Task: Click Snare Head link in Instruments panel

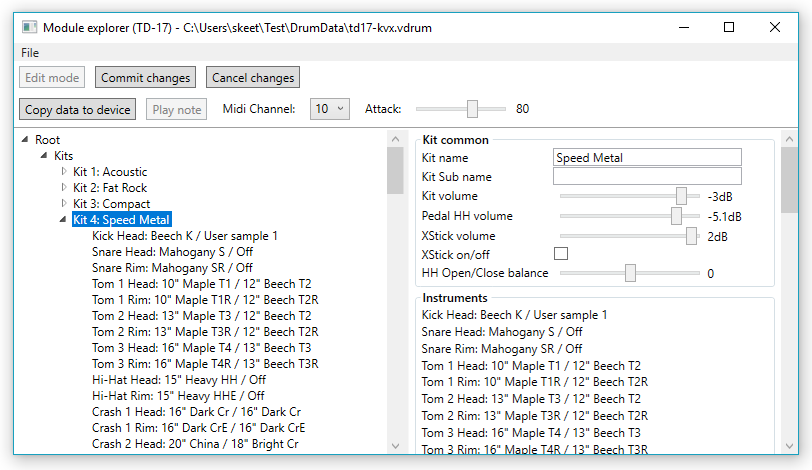Action: (x=502, y=332)
